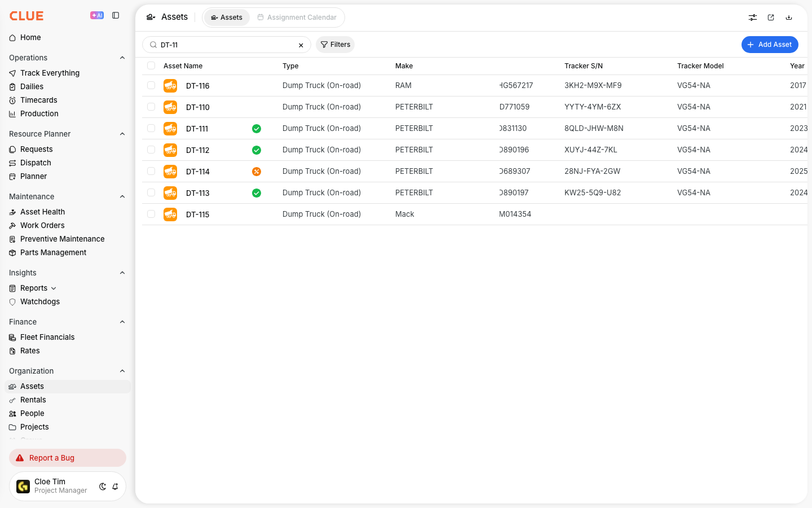Select all assets header checkbox
Image resolution: width=812 pixels, height=508 pixels.
(x=151, y=65)
